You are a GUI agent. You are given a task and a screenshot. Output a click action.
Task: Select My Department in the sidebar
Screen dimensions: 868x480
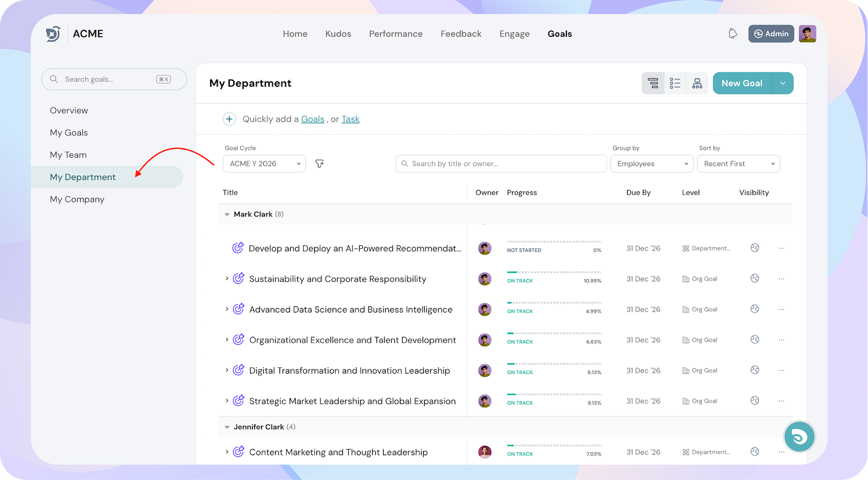[x=107, y=177]
